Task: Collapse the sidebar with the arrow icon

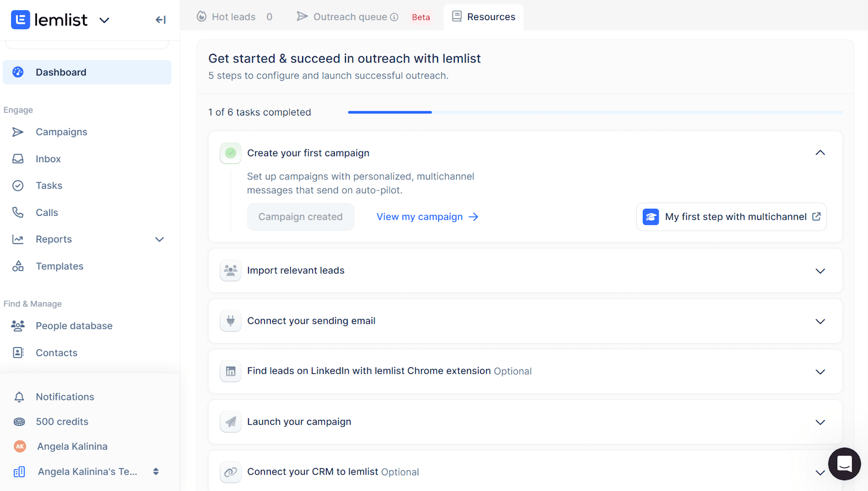Action: [x=161, y=20]
